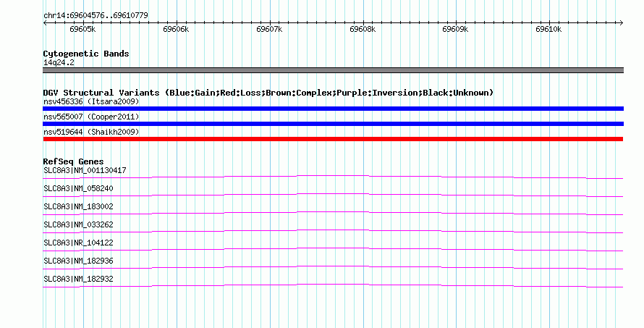Click the gray 14q24.2 cytogenetic band bar

(333, 70)
